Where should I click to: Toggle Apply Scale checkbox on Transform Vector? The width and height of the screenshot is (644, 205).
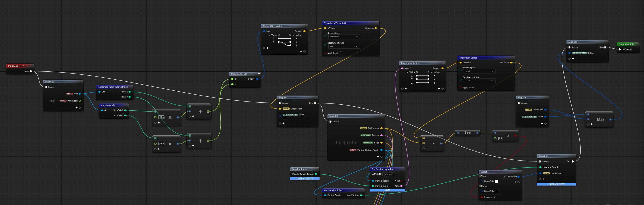[x=476, y=87]
